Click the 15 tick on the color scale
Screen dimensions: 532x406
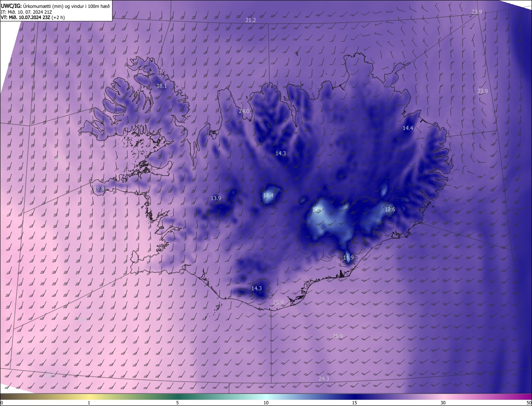[x=355, y=403]
